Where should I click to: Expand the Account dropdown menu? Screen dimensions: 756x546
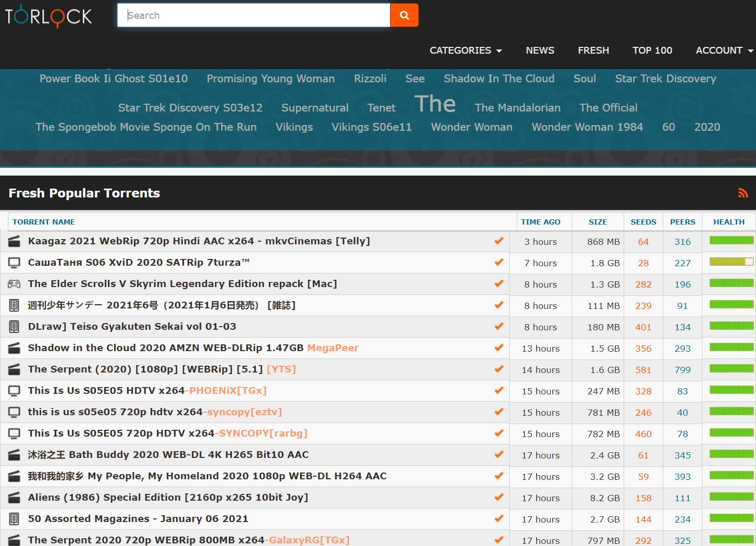[725, 51]
